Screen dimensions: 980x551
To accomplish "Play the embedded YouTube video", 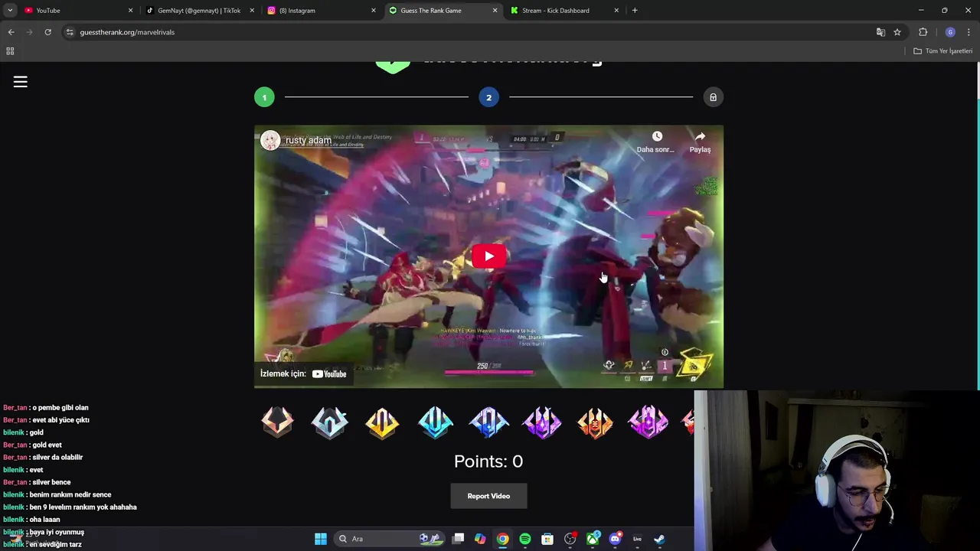I will point(488,256).
